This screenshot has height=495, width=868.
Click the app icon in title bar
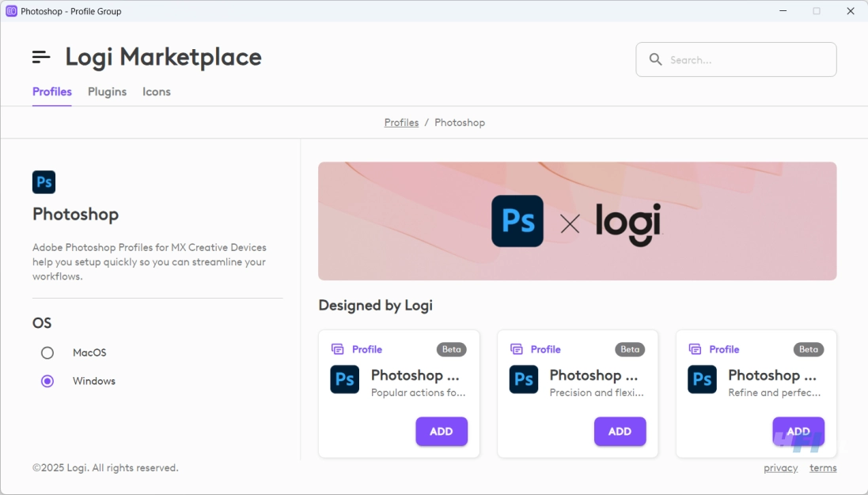(11, 11)
